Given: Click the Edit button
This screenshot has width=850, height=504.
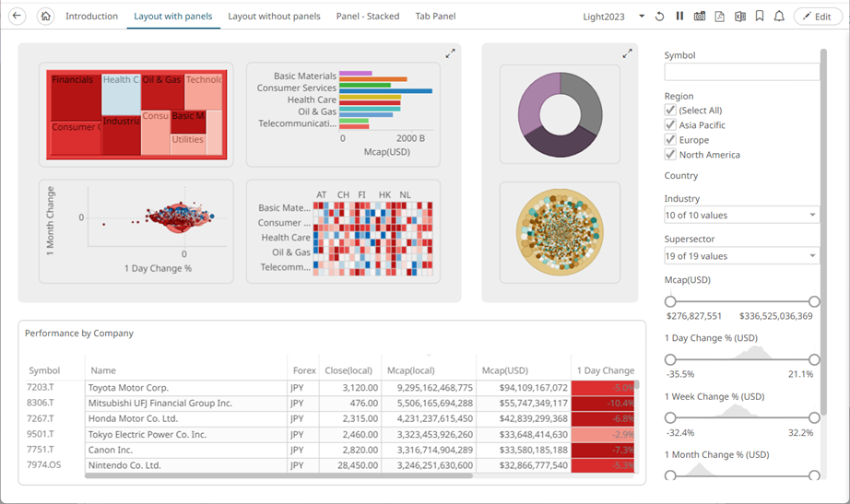Looking at the screenshot, I should coord(818,17).
